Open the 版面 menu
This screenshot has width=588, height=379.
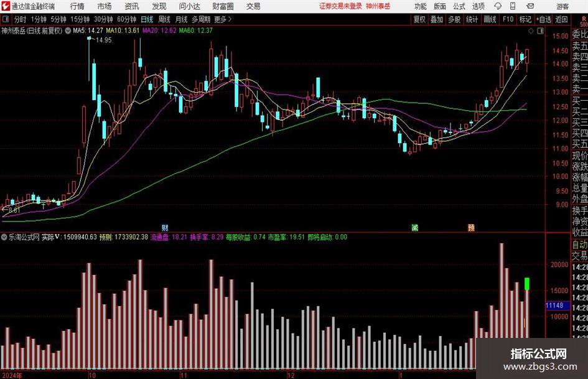439,6
